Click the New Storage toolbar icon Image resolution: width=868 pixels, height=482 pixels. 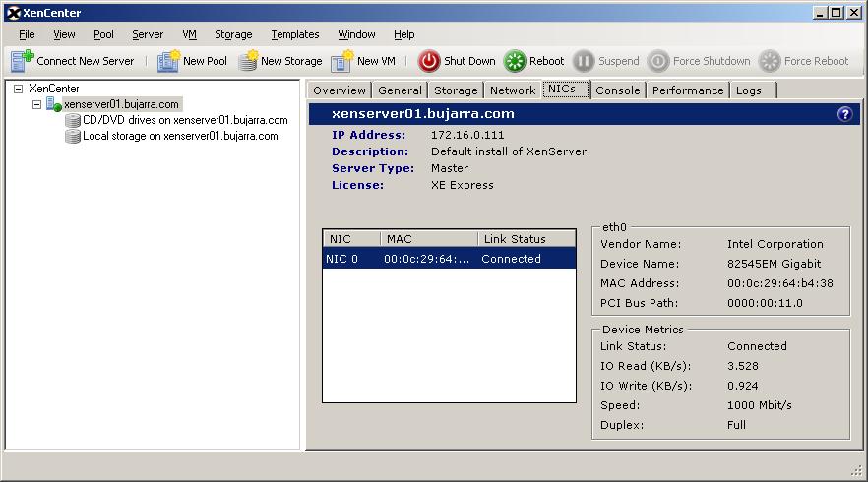(249, 61)
